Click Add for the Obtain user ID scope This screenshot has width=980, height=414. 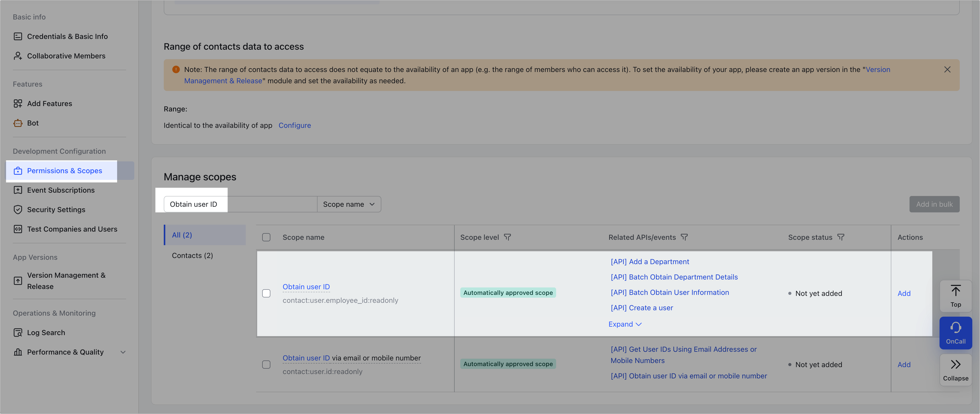pos(904,293)
